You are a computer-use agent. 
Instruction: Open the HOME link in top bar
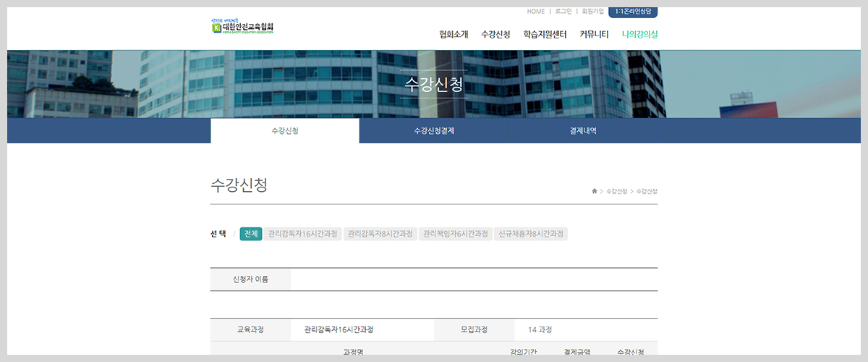pyautogui.click(x=536, y=12)
